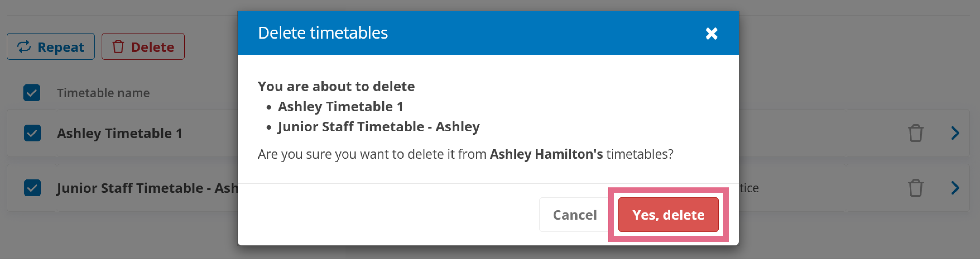Click Ashley Hamilton's name in the dialog
980x259 pixels.
(546, 154)
